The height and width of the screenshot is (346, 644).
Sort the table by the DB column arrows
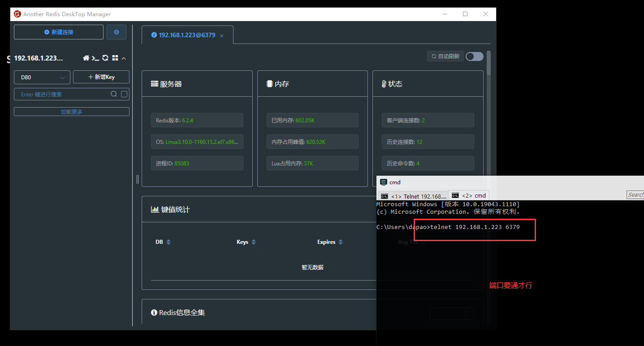169,242
